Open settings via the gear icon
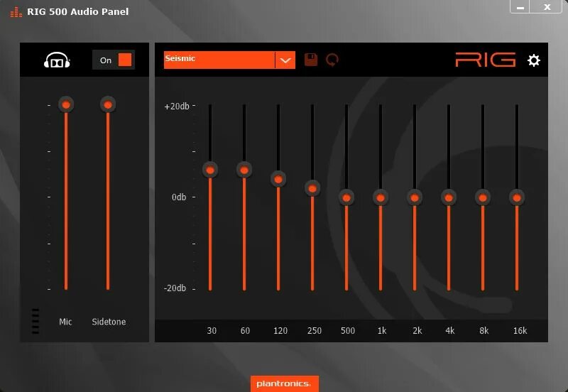This screenshot has height=392, width=568. (534, 60)
